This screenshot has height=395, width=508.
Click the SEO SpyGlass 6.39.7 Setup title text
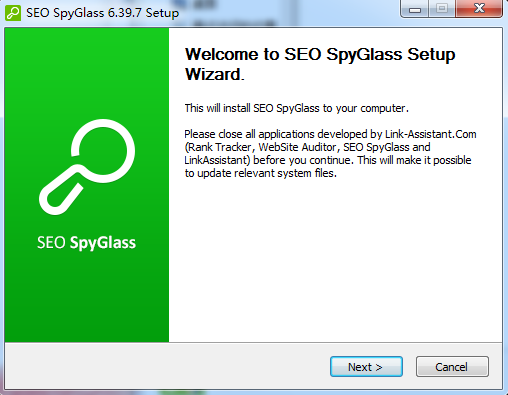(102, 13)
